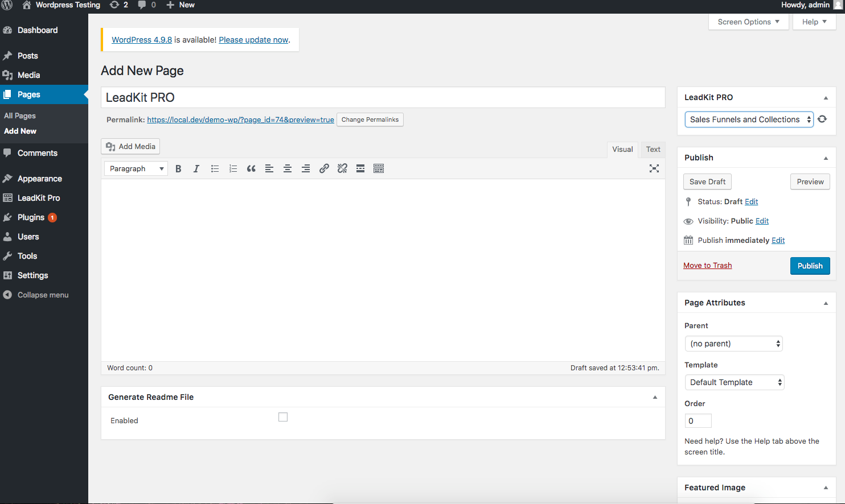Click the New content menu in admin bar
845x504 pixels.
181,5
